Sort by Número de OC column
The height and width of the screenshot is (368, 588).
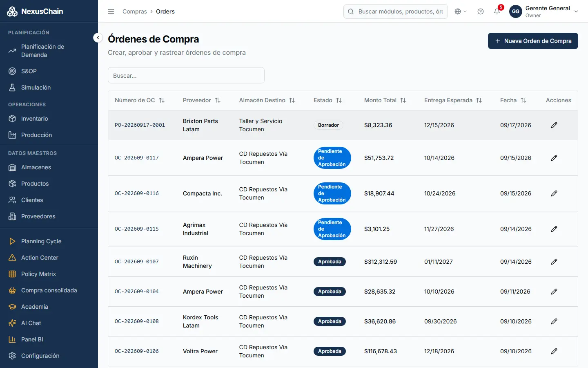(140, 100)
